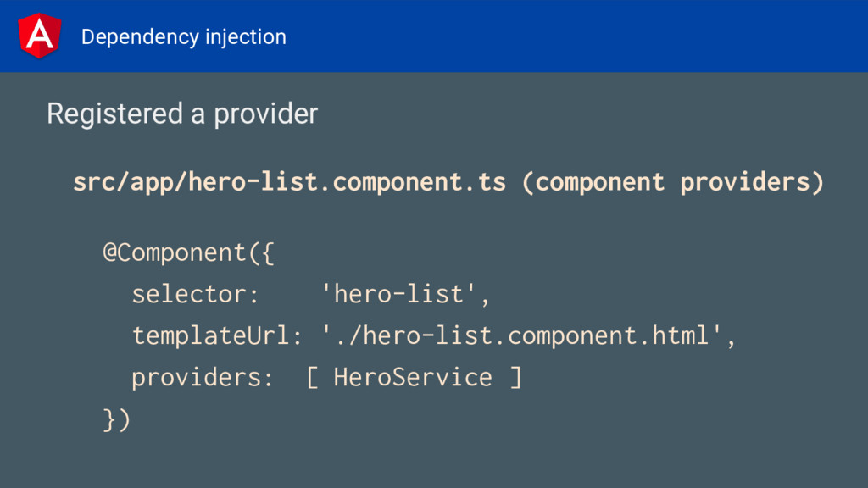The width and height of the screenshot is (868, 488).
Task: Click the "providers:" property key
Action: coord(202,377)
